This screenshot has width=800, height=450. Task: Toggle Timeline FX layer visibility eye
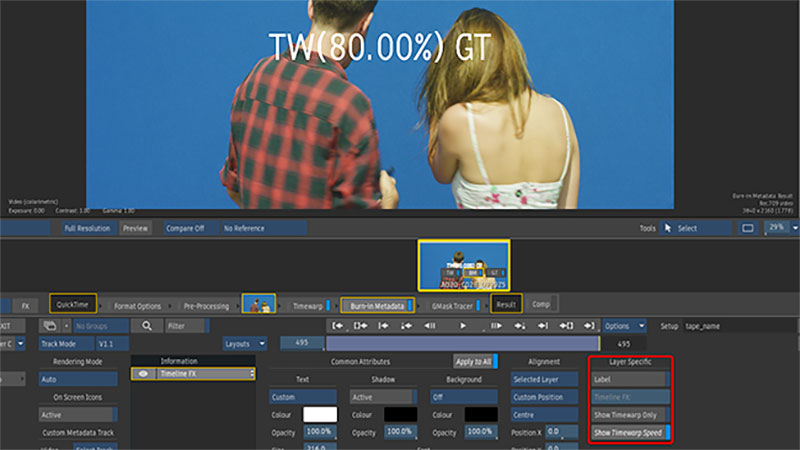tap(143, 374)
